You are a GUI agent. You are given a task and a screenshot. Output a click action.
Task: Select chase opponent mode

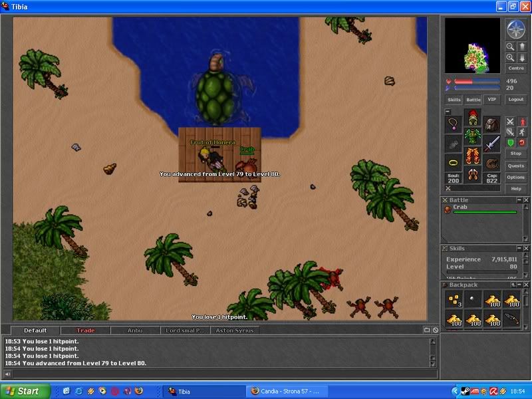pyautogui.click(x=522, y=132)
